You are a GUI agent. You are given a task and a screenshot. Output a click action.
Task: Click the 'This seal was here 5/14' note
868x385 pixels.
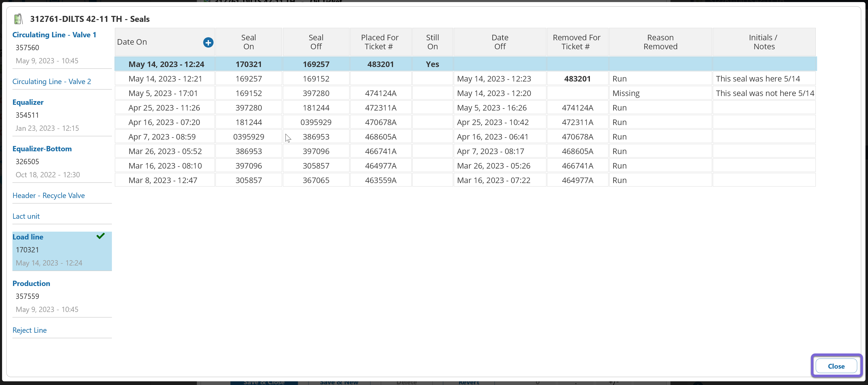coord(757,79)
